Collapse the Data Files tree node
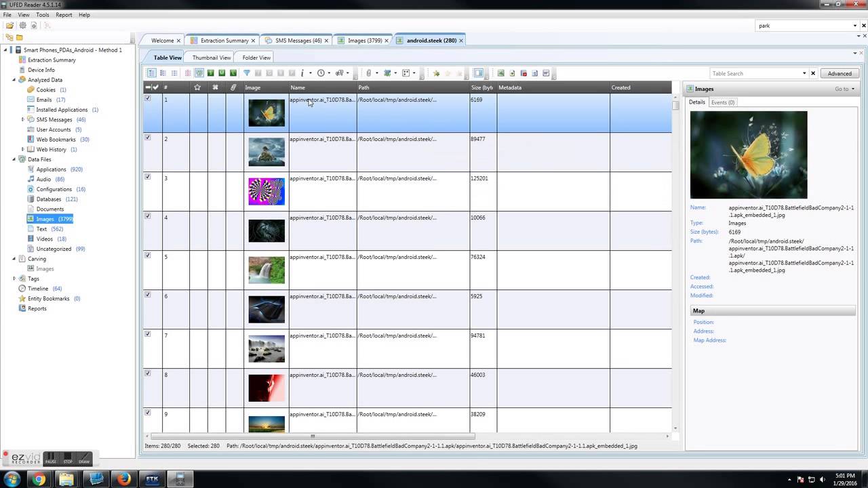This screenshot has width=868, height=488. [x=14, y=159]
